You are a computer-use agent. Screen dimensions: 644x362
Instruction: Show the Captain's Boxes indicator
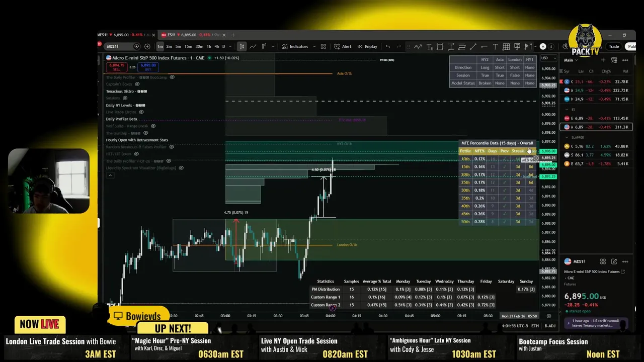pos(137,84)
